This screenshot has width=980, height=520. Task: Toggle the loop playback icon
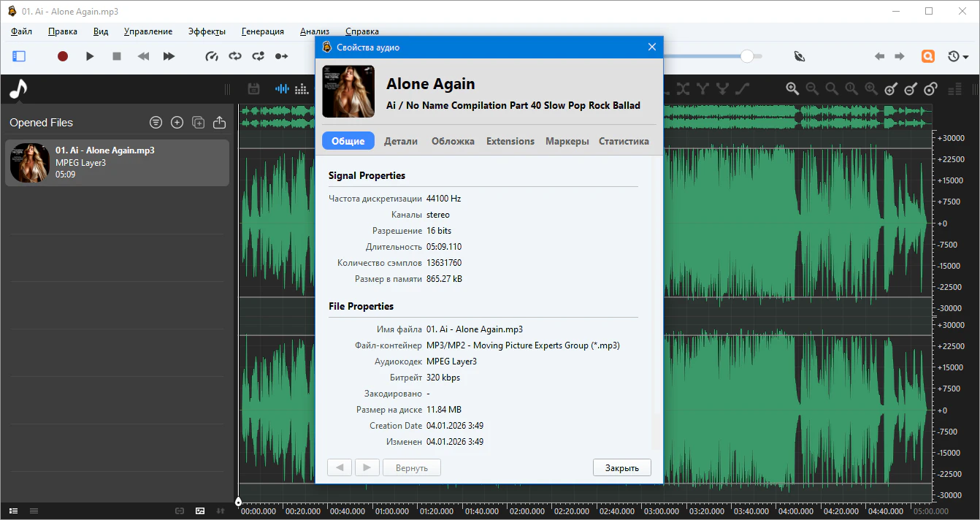(234, 56)
